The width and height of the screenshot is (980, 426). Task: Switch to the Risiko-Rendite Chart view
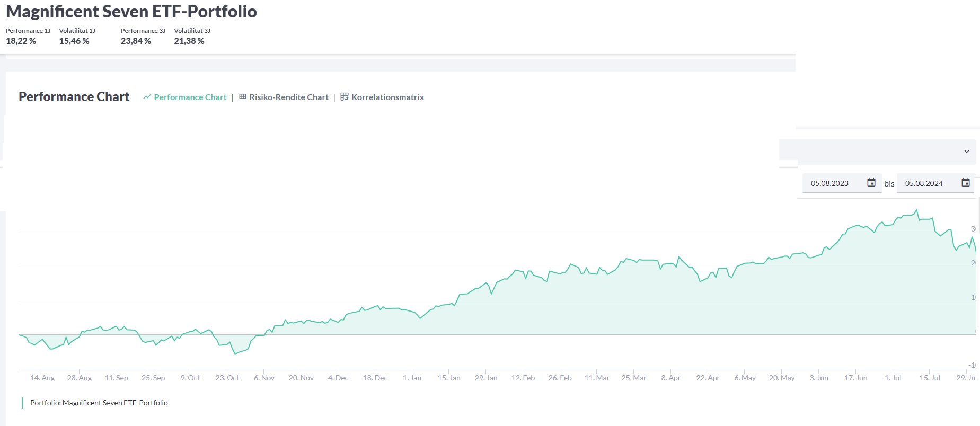(288, 97)
